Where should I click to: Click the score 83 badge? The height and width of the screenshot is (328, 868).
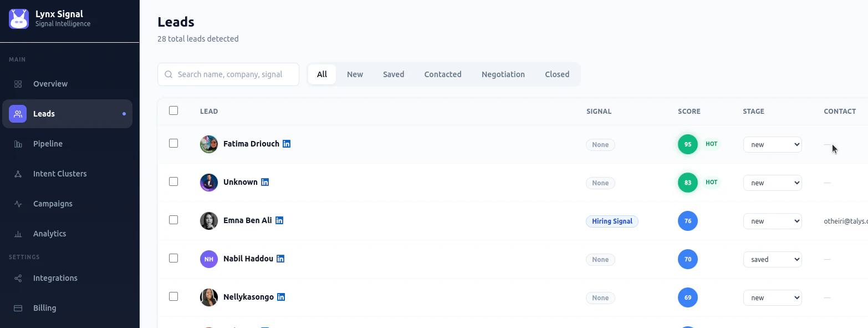(x=688, y=183)
